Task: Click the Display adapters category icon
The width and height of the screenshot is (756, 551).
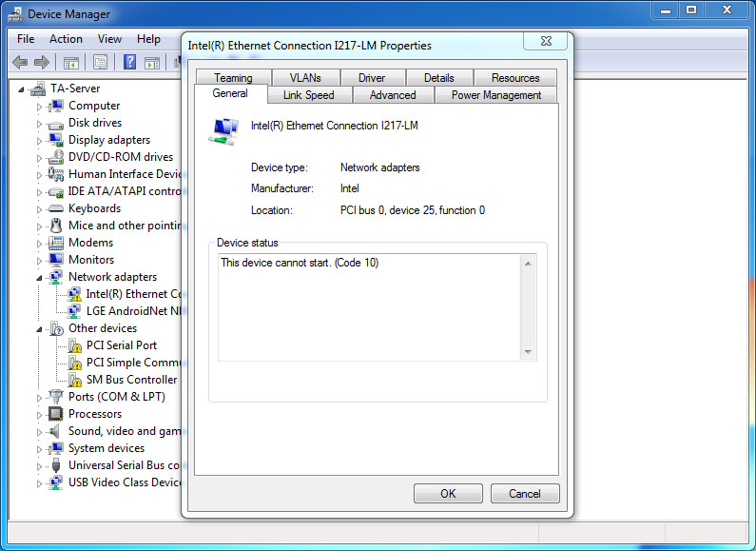Action: [x=56, y=140]
